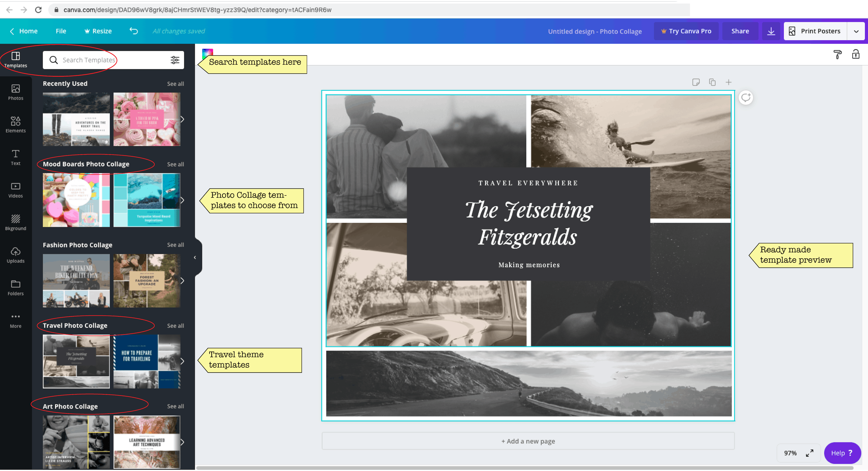Expand more Travel Photo Collage templates with arrow

[x=182, y=361]
